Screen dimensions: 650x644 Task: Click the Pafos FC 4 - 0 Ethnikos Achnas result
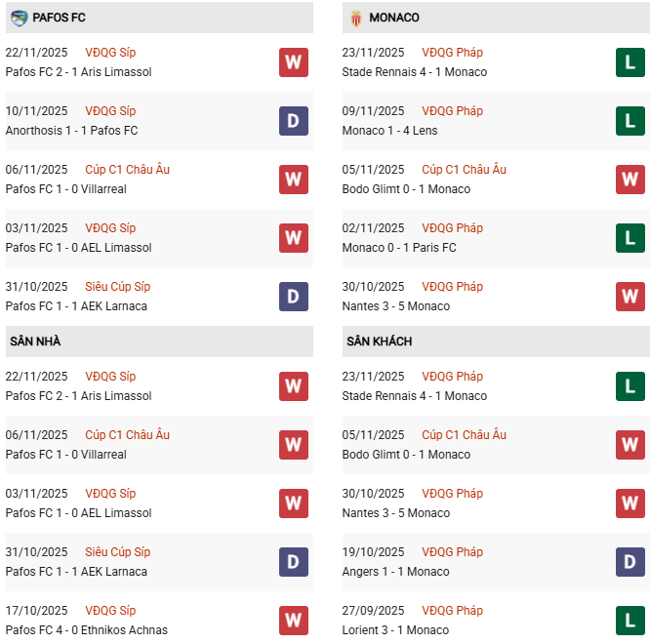coord(86,630)
